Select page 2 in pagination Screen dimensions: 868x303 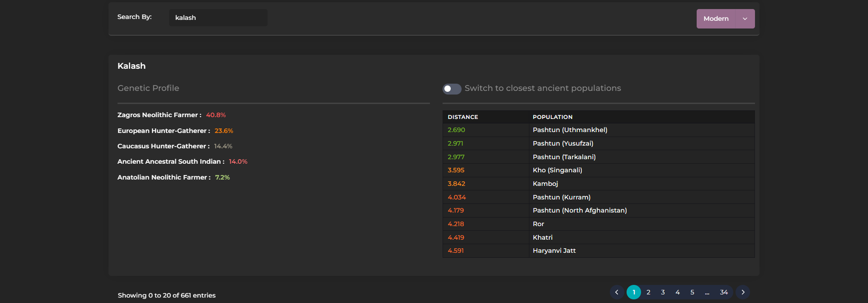[x=648, y=292]
